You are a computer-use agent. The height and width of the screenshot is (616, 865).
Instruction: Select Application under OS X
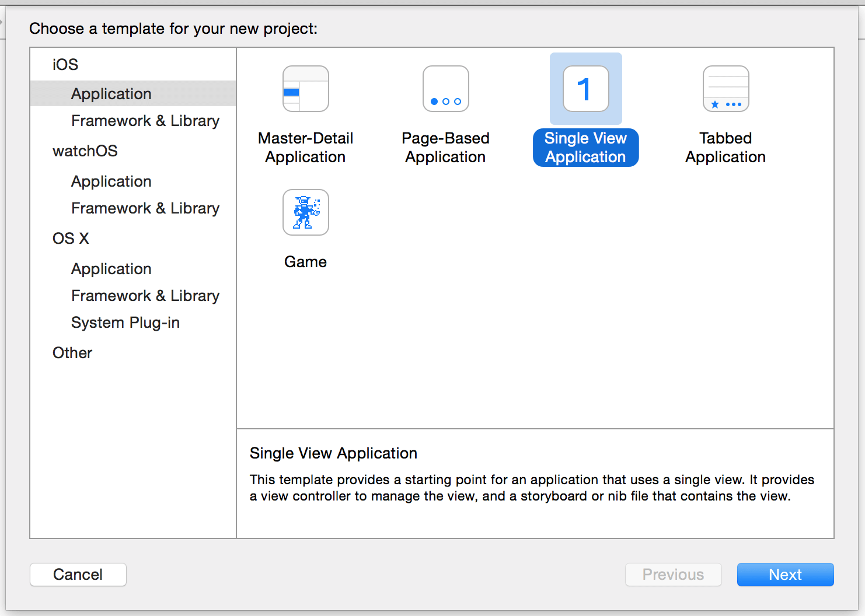(111, 269)
